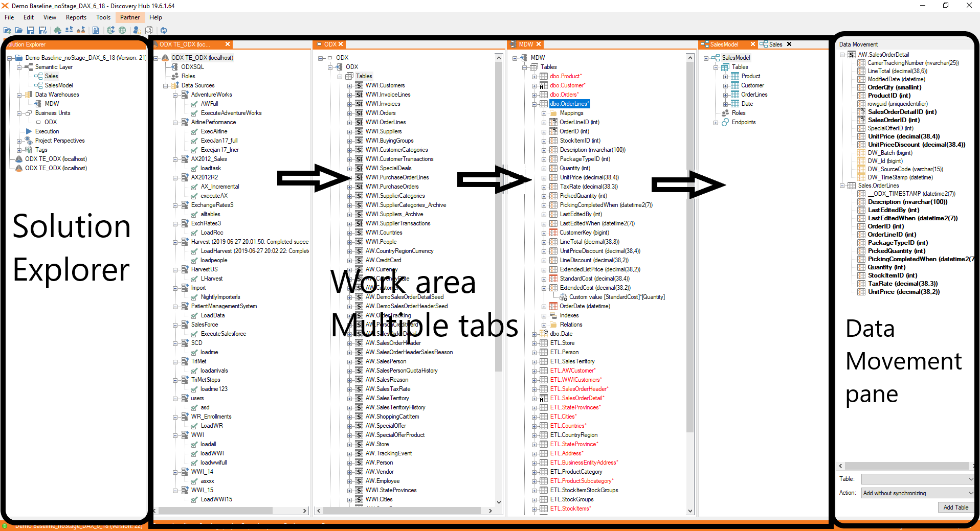This screenshot has width=980, height=531.
Task: Click the document page toolbar icon
Action: (x=96, y=31)
